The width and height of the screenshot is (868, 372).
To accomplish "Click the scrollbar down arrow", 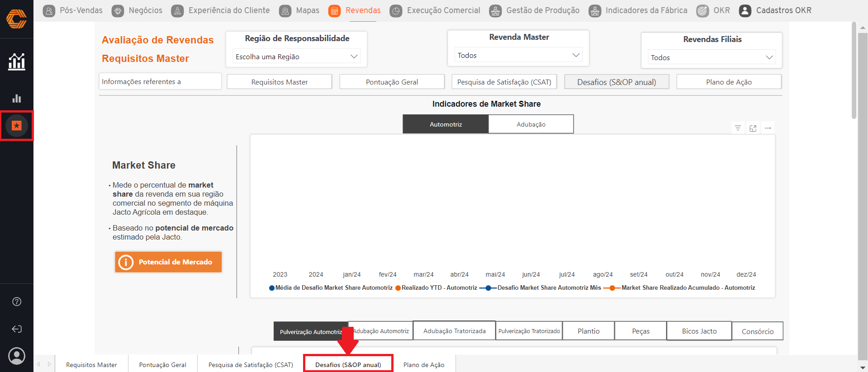I will click(x=863, y=367).
